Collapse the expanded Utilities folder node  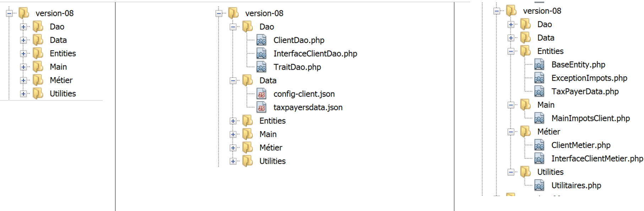[511, 172]
